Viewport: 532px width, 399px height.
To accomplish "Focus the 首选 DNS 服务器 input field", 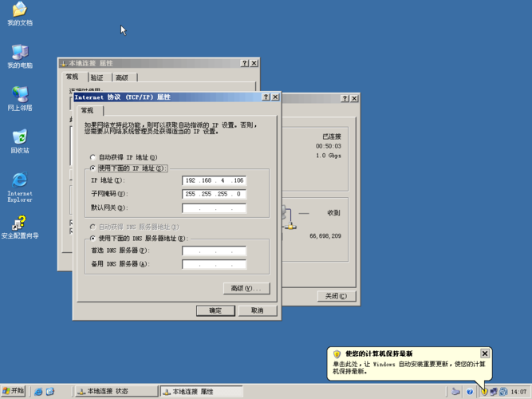I will pyautogui.click(x=214, y=251).
